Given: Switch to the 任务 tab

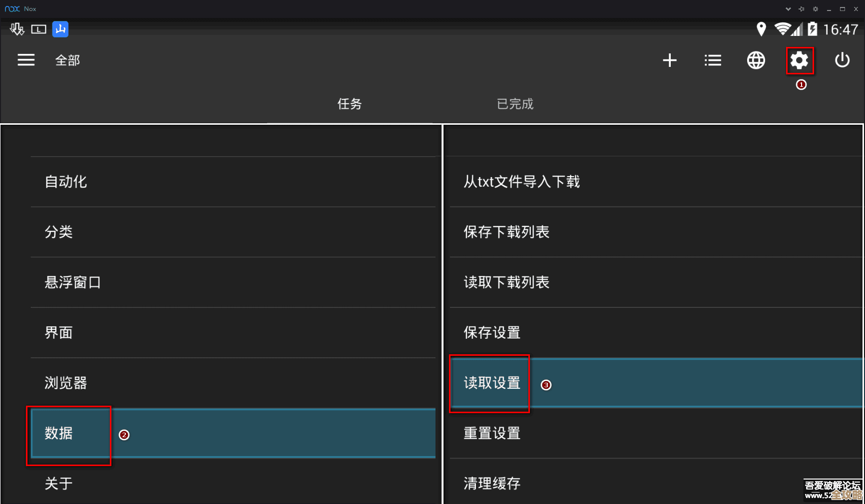Looking at the screenshot, I should [349, 104].
